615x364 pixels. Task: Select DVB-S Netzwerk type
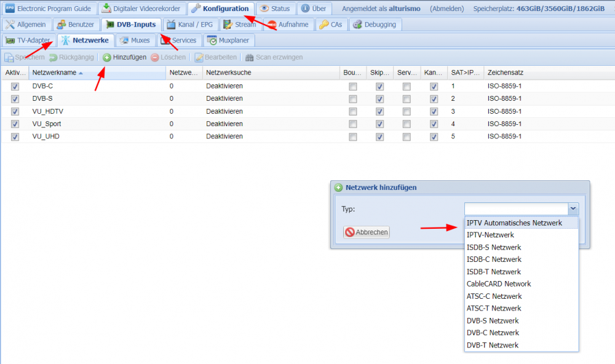tap(522, 321)
